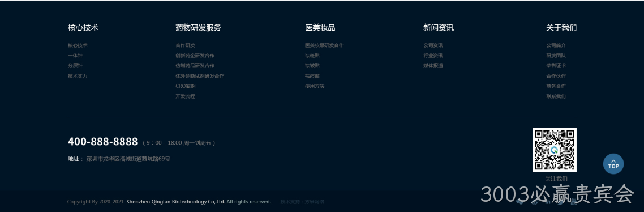This screenshot has height=212, width=644.
Task: Select the 创新药企研发合作 link
Action: [195, 56]
